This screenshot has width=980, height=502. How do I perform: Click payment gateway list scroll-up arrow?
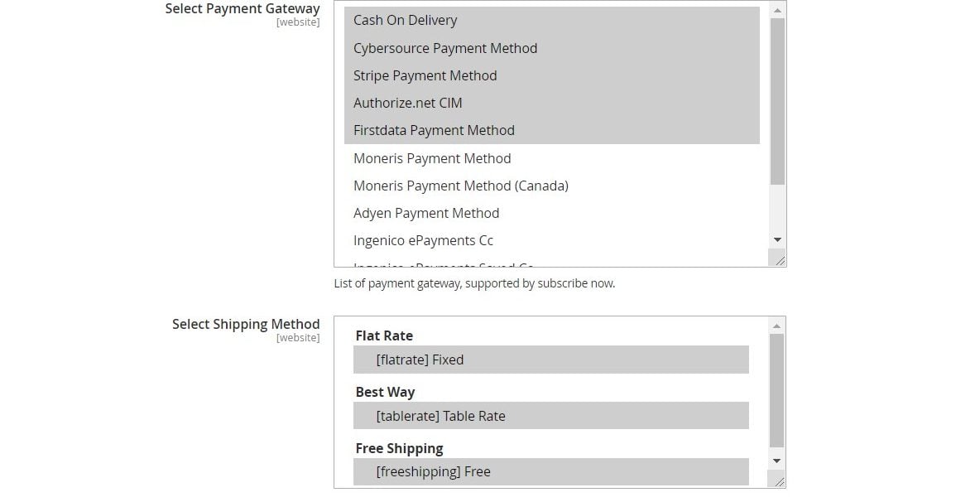tap(777, 10)
